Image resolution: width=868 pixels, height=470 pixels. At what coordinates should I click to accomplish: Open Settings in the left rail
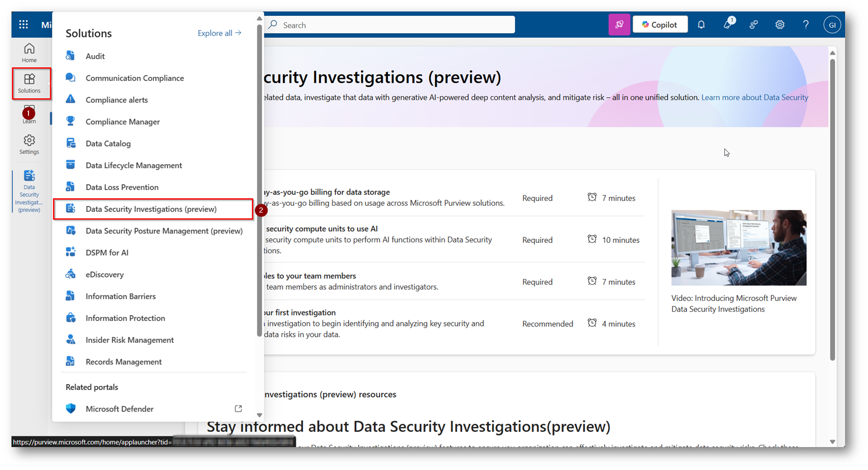[x=29, y=145]
